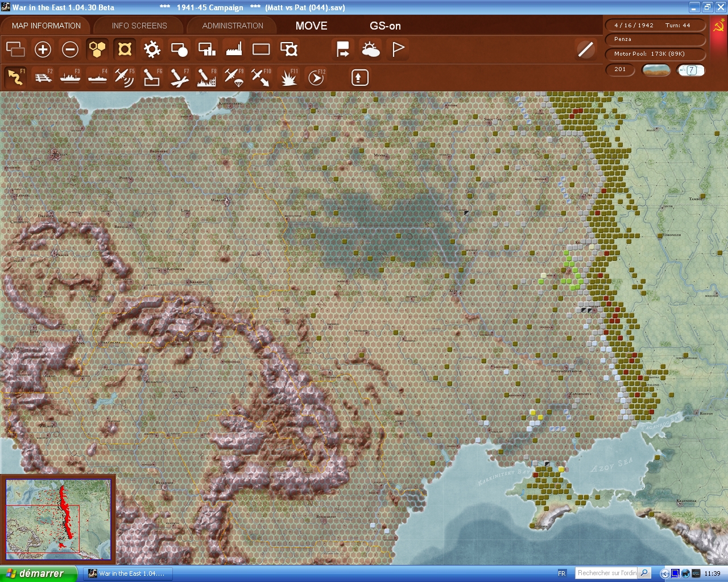Image resolution: width=728 pixels, height=582 pixels.
Task: Toggle the factory icon in the toolbar
Action: (x=234, y=49)
